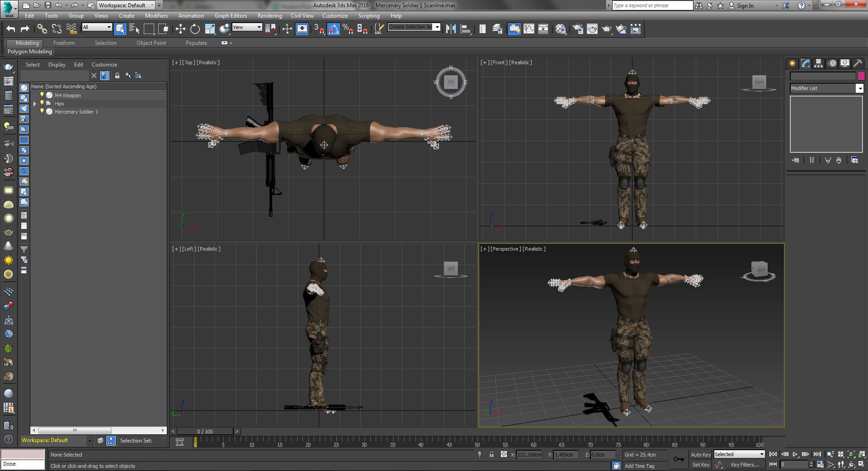The width and height of the screenshot is (868, 471).
Task: Click the Mirror tool icon
Action: click(x=451, y=29)
